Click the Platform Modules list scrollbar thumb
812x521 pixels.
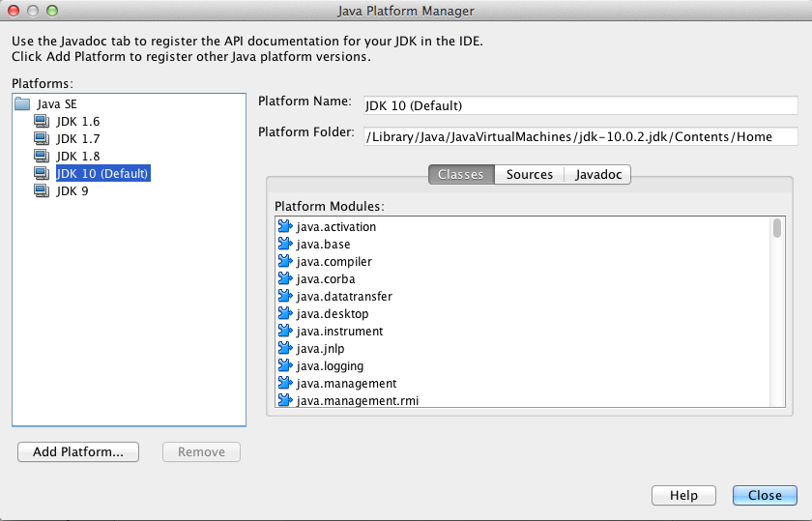coord(777,229)
